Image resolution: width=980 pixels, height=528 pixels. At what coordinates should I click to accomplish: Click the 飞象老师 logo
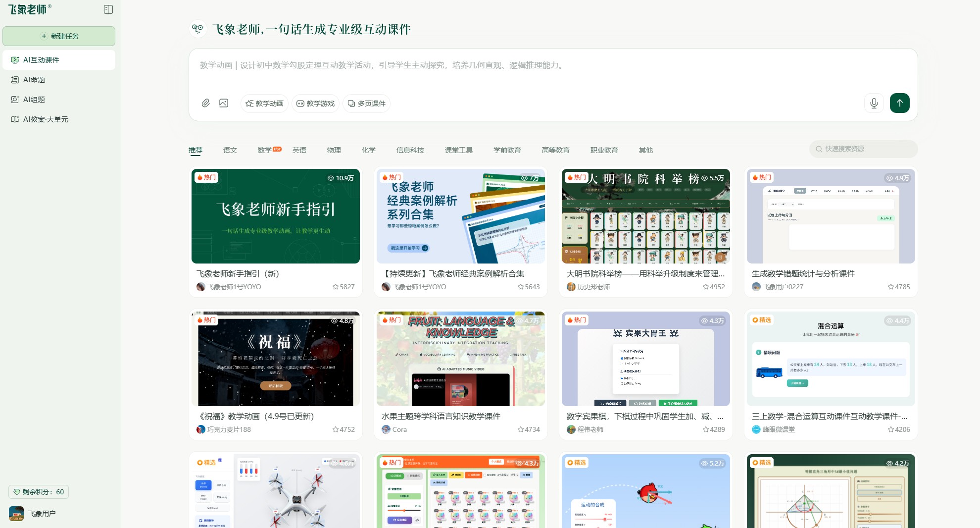pos(30,9)
